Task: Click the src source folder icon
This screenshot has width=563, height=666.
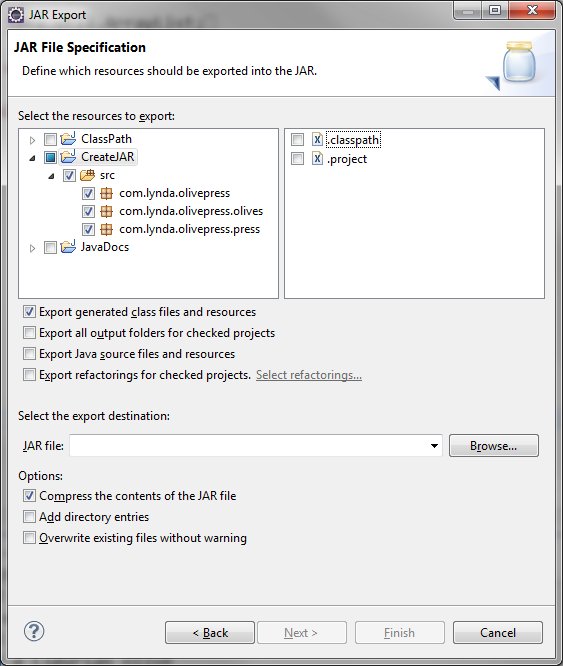Action: coord(87,175)
